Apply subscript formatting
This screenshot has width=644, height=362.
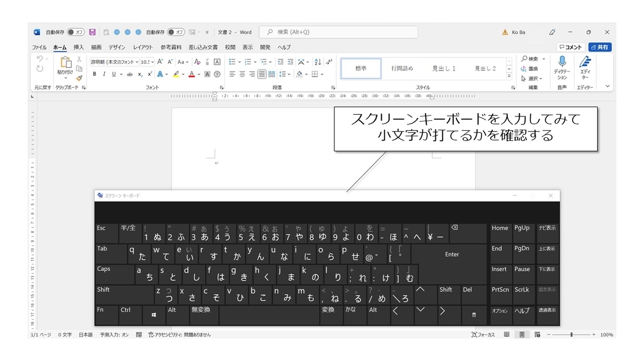click(140, 74)
